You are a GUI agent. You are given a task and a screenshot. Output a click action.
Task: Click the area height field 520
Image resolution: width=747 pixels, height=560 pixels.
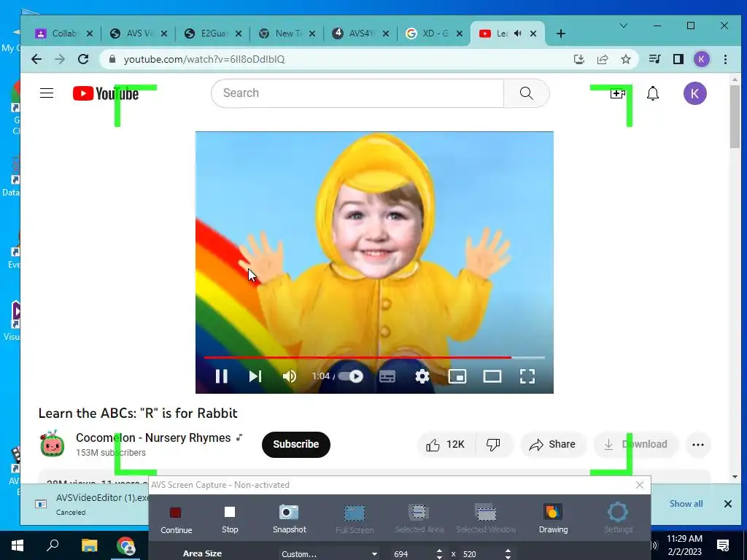pyautogui.click(x=480, y=554)
